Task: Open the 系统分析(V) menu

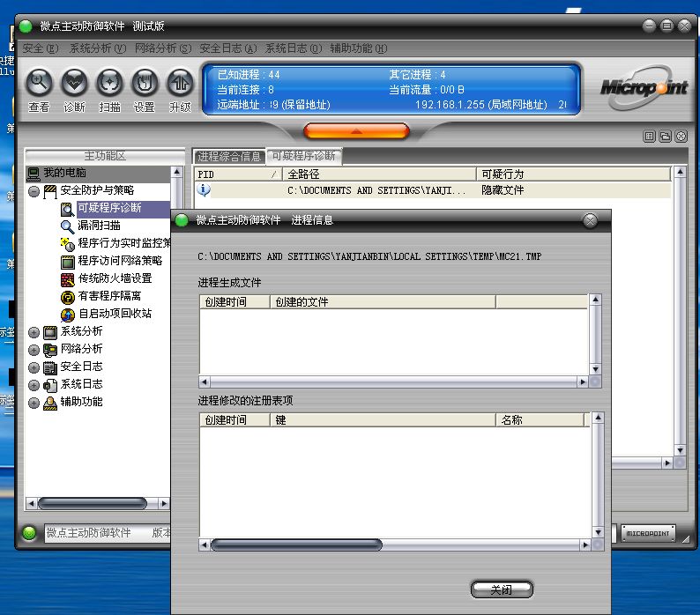Action: tap(98, 48)
